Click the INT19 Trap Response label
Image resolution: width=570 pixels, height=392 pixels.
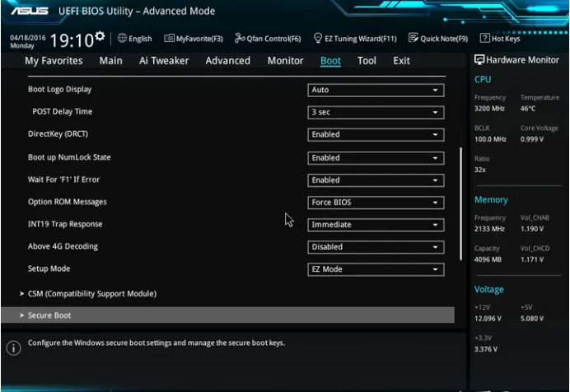click(65, 224)
